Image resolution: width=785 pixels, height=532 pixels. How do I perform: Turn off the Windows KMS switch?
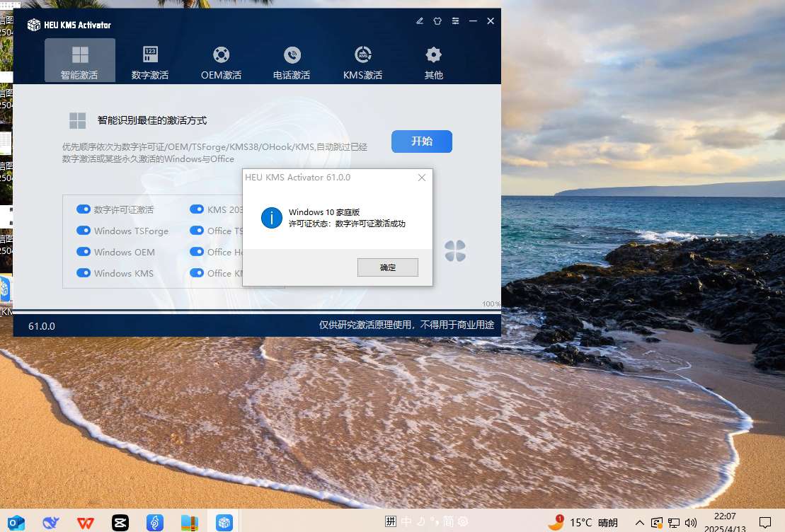pos(83,273)
